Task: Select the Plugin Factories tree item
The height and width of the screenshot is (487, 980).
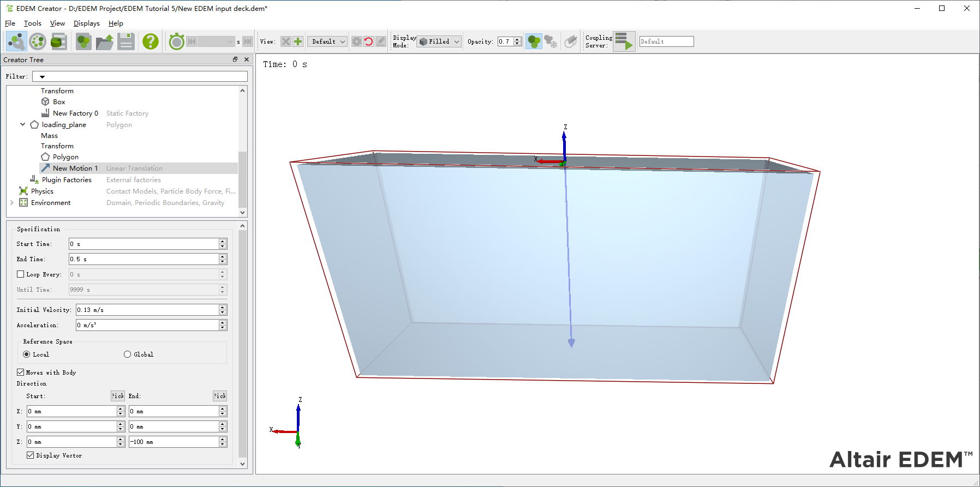Action: (67, 180)
